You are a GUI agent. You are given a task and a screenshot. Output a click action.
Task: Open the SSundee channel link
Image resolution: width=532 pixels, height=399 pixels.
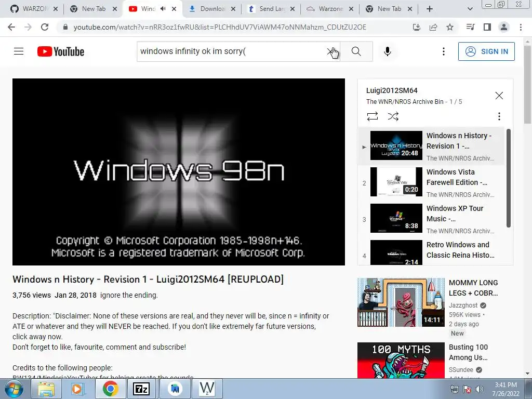461,369
